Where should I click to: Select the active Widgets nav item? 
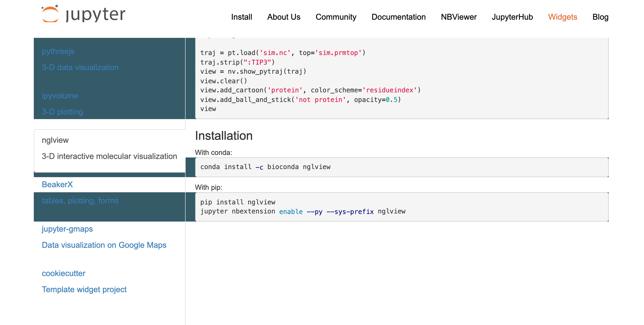(563, 17)
